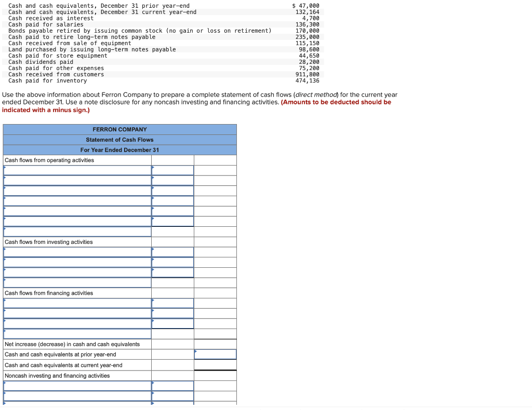
Task: Click the middle amount cell in the investing section
Action: coord(172,262)
